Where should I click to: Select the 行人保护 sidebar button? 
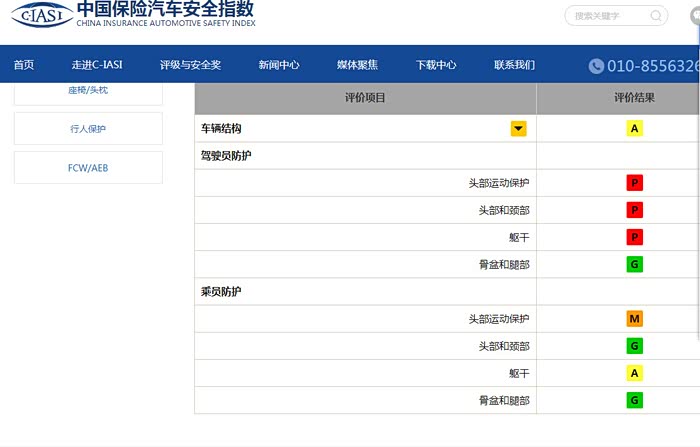pyautogui.click(x=88, y=129)
